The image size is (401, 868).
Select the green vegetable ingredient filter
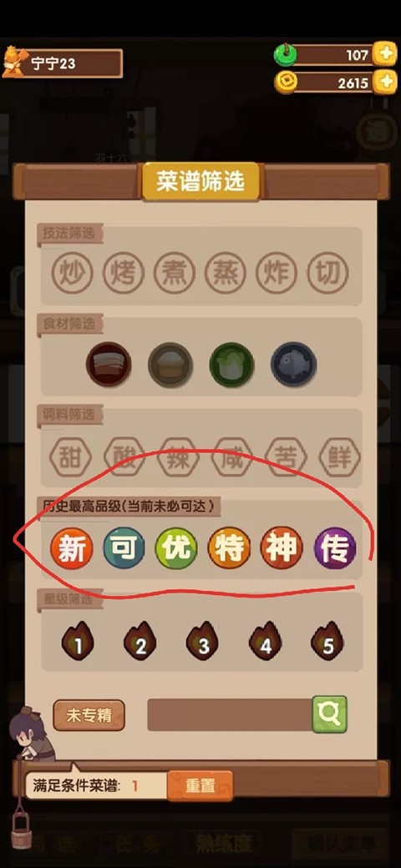[231, 365]
